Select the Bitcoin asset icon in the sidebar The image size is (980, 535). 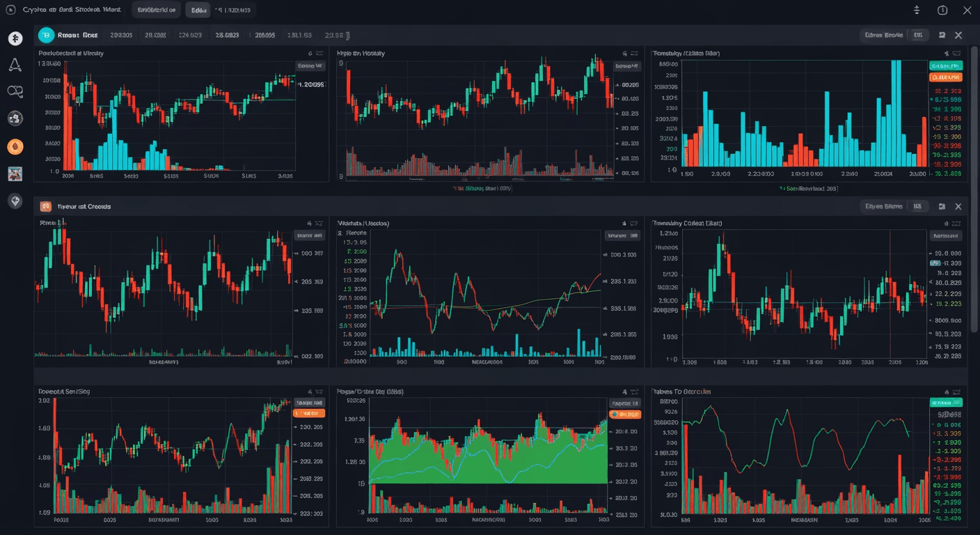pos(15,38)
